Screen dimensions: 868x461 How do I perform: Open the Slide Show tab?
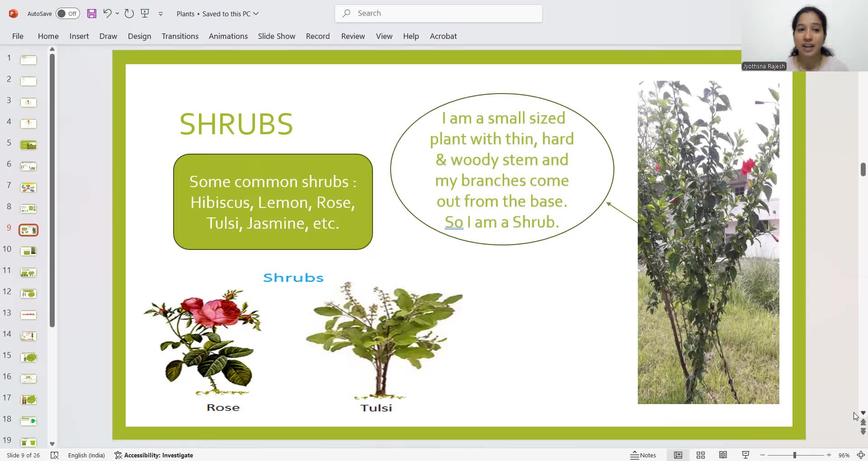pyautogui.click(x=277, y=36)
